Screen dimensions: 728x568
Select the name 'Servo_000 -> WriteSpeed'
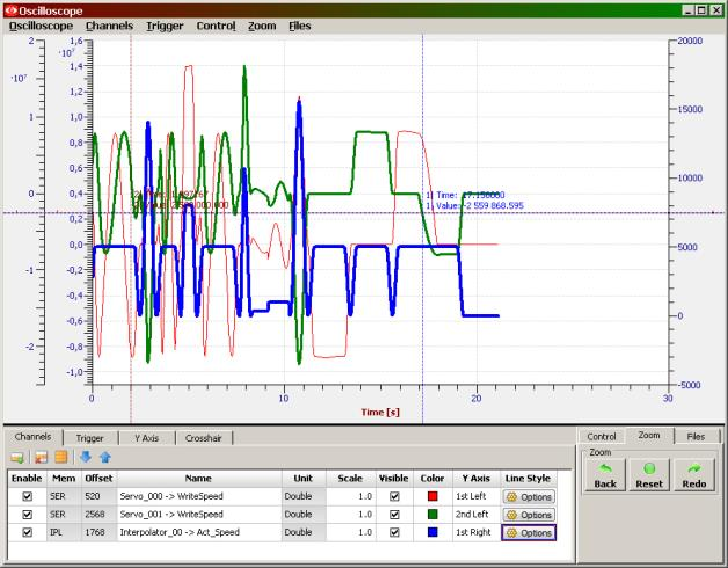(x=171, y=496)
